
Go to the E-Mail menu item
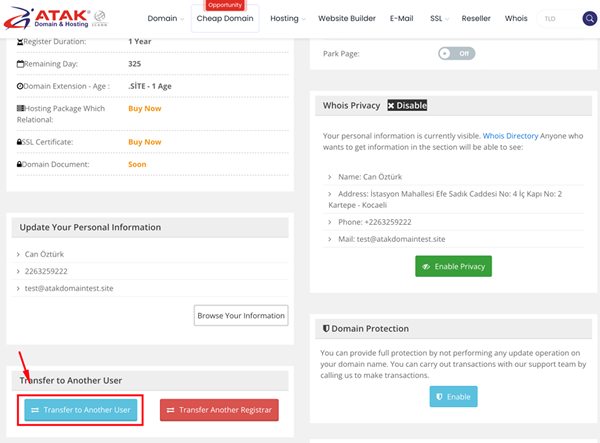pos(401,18)
